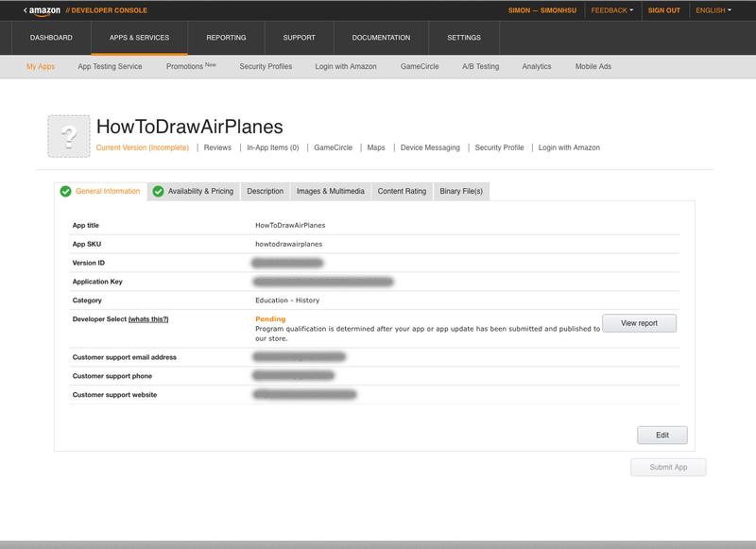Open the Documentation menu
Viewport: 756px width, 549px height.
[381, 38]
